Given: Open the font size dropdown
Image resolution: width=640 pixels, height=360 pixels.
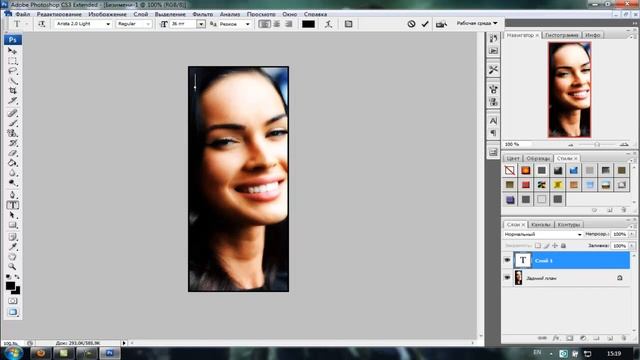Looking at the screenshot, I should pos(201,24).
